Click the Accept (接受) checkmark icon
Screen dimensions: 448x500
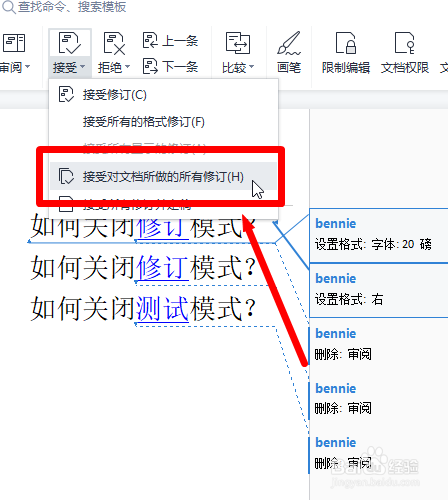pos(69,43)
